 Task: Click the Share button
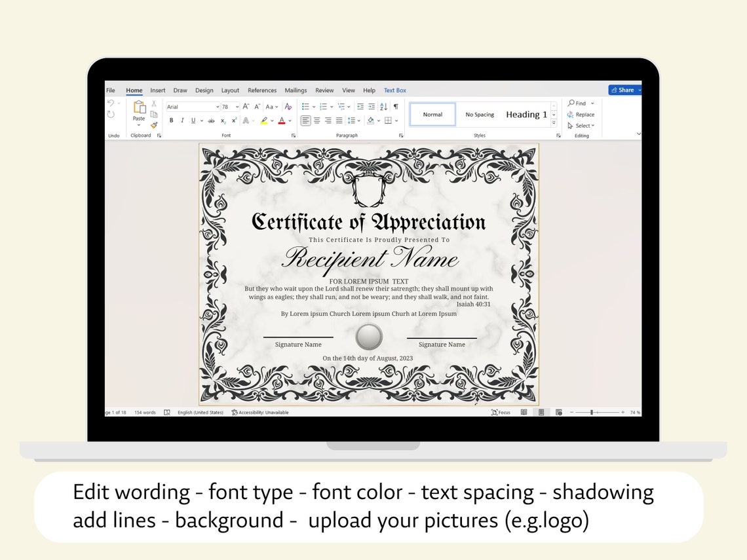tap(624, 90)
